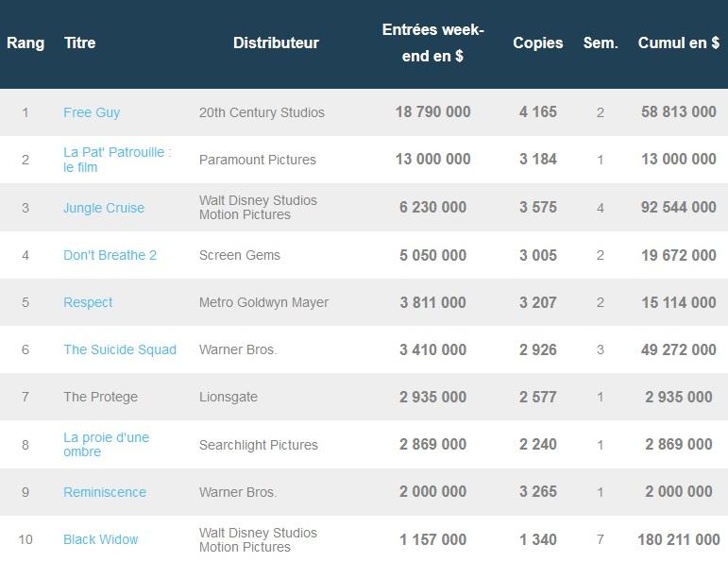
Task: Click copies value 3 265
Action: pos(537,491)
